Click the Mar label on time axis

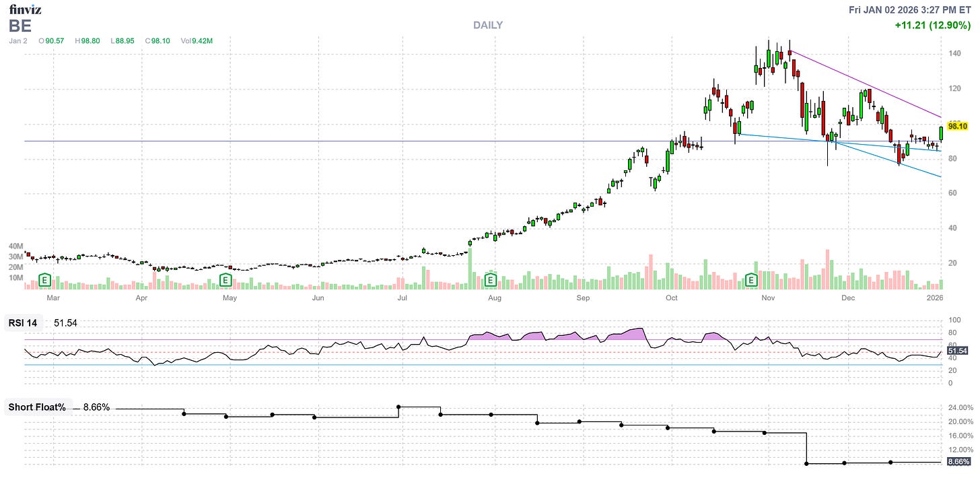(53, 297)
